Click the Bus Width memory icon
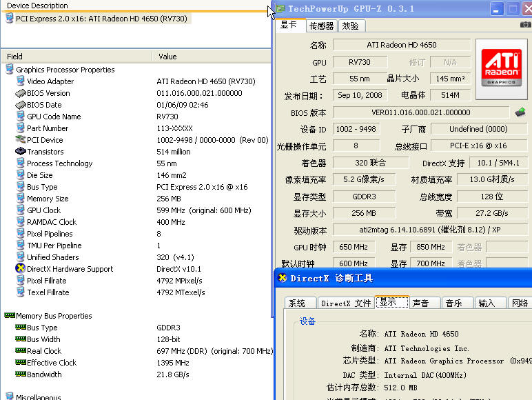532x400 pixels. 21,339
